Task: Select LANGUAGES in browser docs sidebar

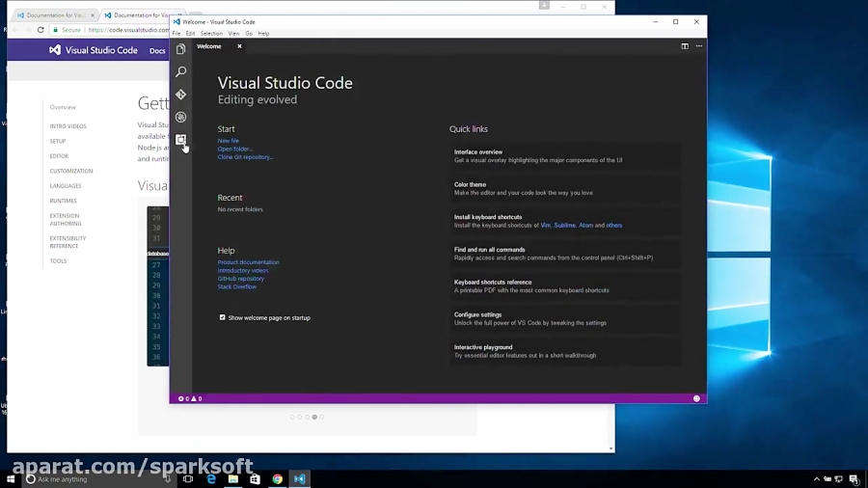Action: 66,186
